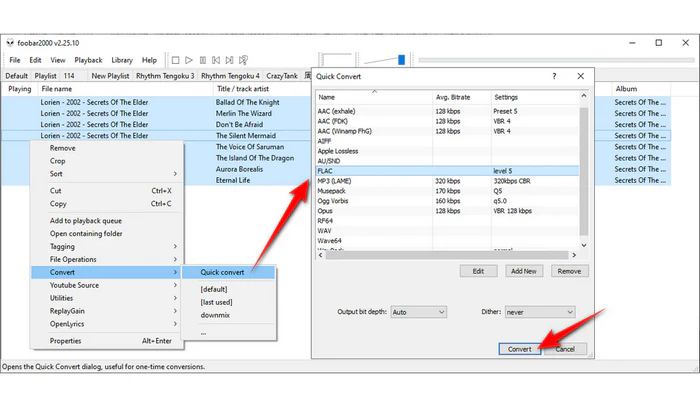
Task: Switch to the Playlist tab
Action: (46, 76)
